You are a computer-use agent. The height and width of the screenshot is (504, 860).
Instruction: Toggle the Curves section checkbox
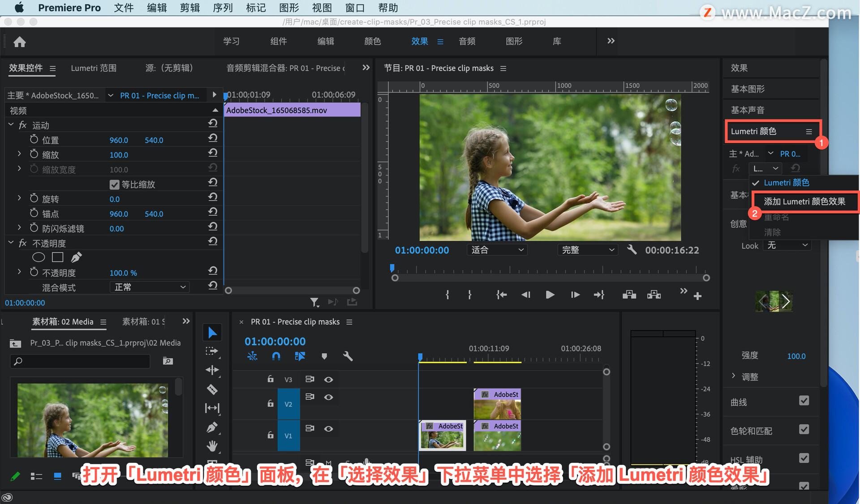804,401
